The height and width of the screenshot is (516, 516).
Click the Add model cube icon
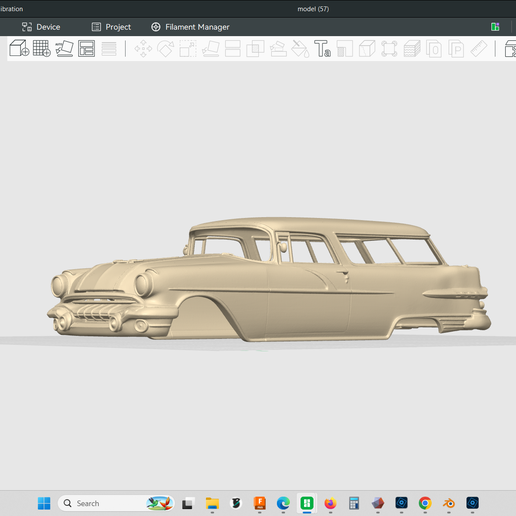click(19, 48)
